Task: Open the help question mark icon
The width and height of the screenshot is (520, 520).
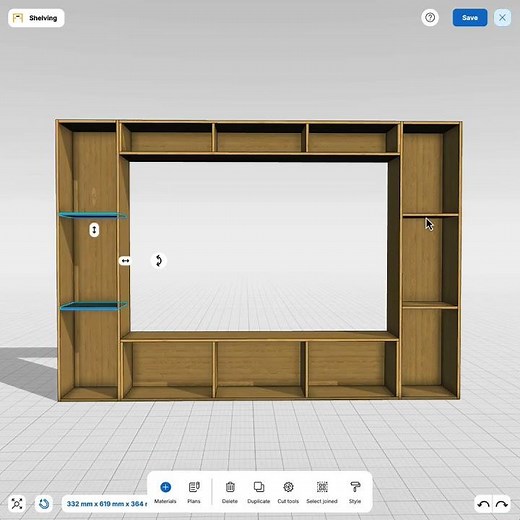Action: pyautogui.click(x=430, y=18)
